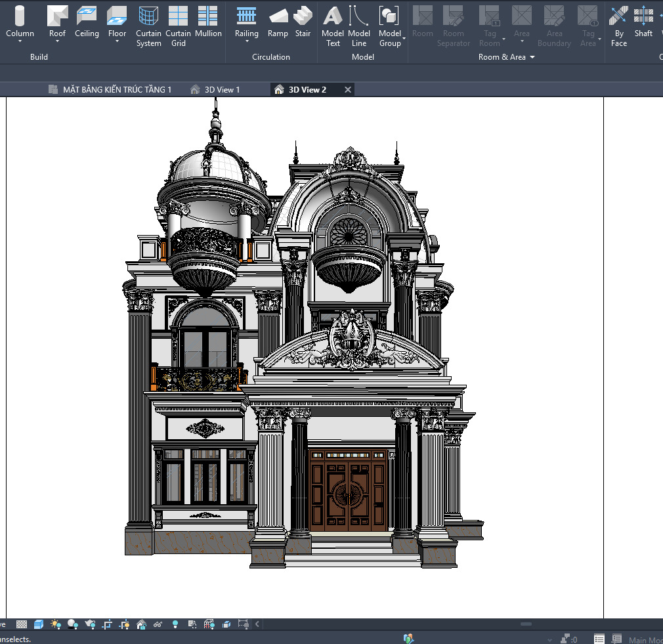Choose the Model Text tool

coord(333,26)
